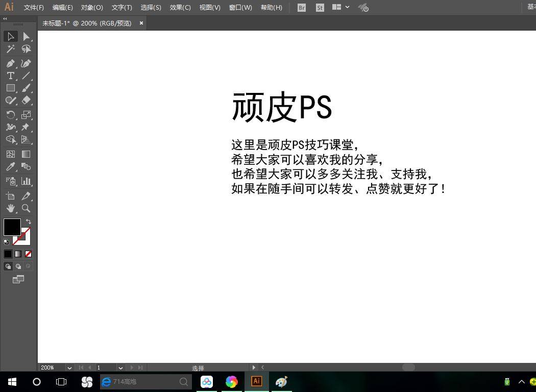
Task: Select the Pen tool
Action: click(x=11, y=63)
